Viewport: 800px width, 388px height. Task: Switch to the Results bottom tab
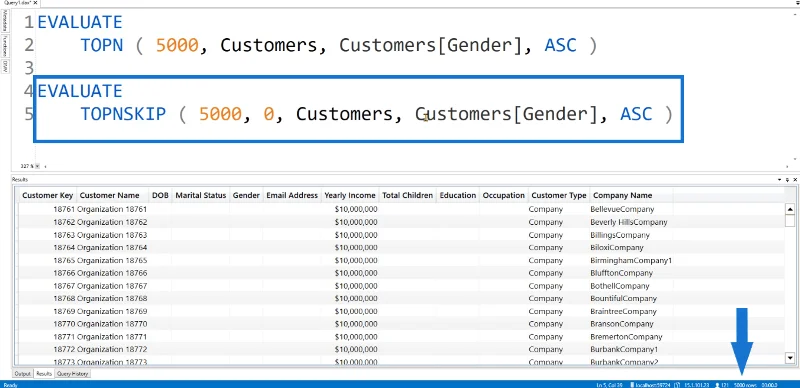(44, 374)
